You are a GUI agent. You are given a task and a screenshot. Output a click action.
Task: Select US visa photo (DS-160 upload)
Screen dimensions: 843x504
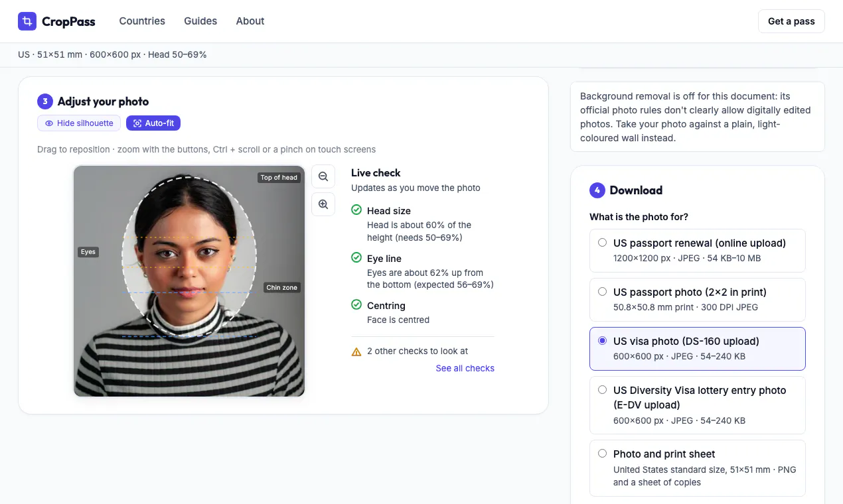tap(698, 349)
